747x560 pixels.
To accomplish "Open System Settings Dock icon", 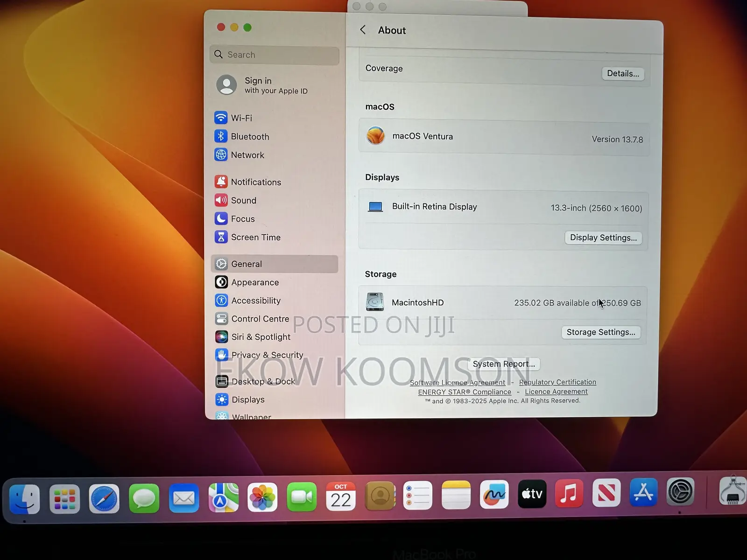I will pyautogui.click(x=680, y=491).
